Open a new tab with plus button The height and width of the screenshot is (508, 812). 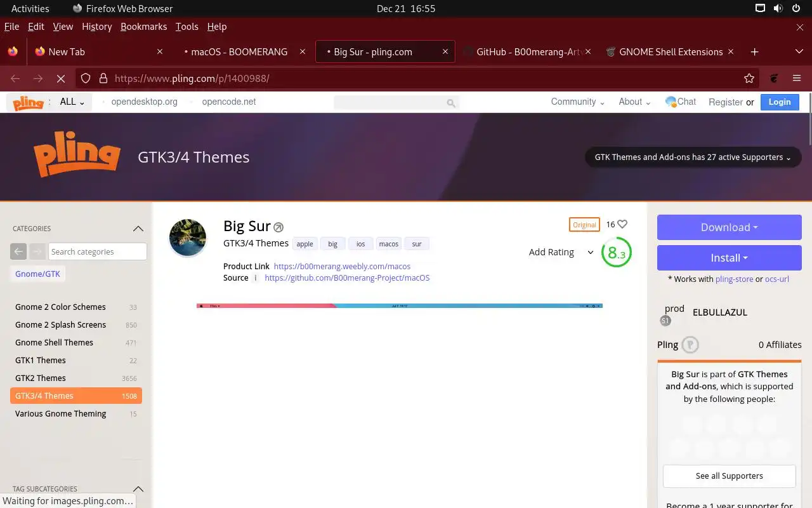pos(754,51)
